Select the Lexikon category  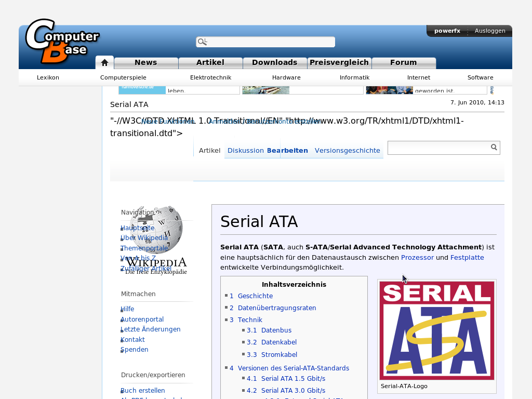point(48,78)
